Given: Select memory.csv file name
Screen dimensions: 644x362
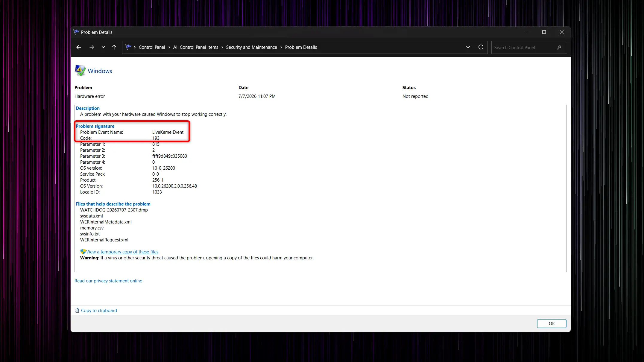Looking at the screenshot, I should [92, 228].
